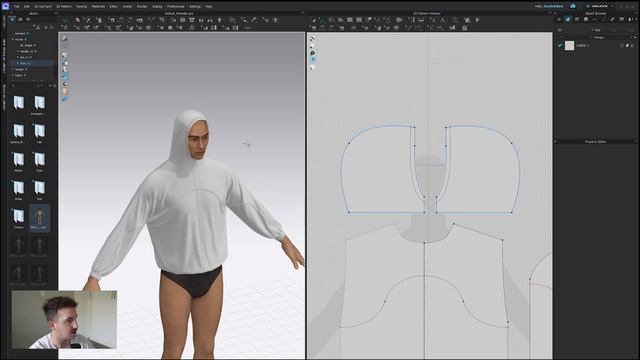Open the Preferences menu

[x=176, y=7]
